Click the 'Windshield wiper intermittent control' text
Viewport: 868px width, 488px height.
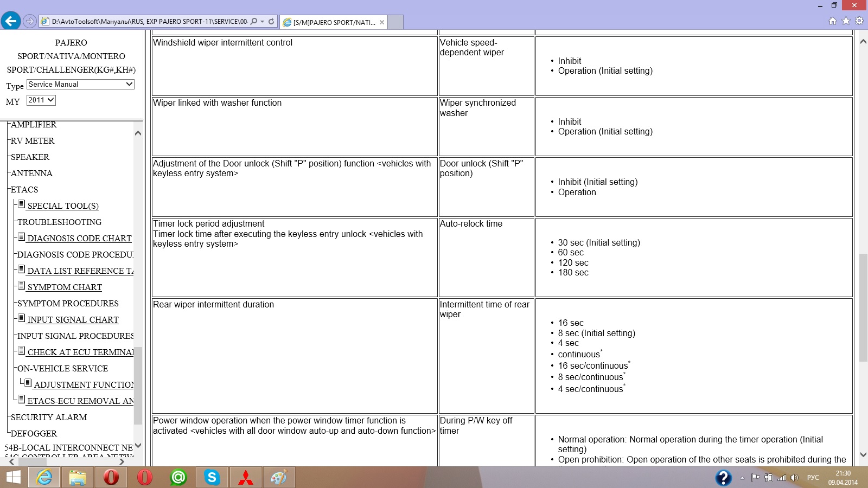point(222,43)
